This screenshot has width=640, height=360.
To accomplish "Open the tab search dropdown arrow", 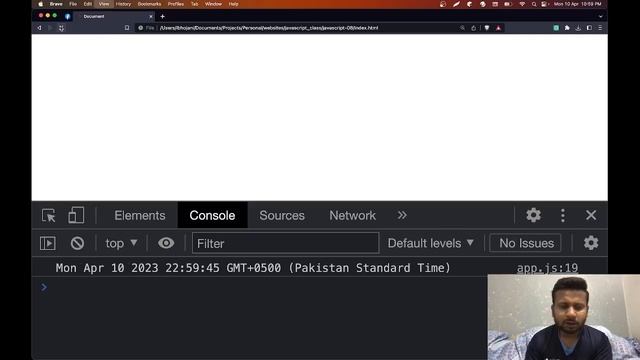I will (x=600, y=17).
